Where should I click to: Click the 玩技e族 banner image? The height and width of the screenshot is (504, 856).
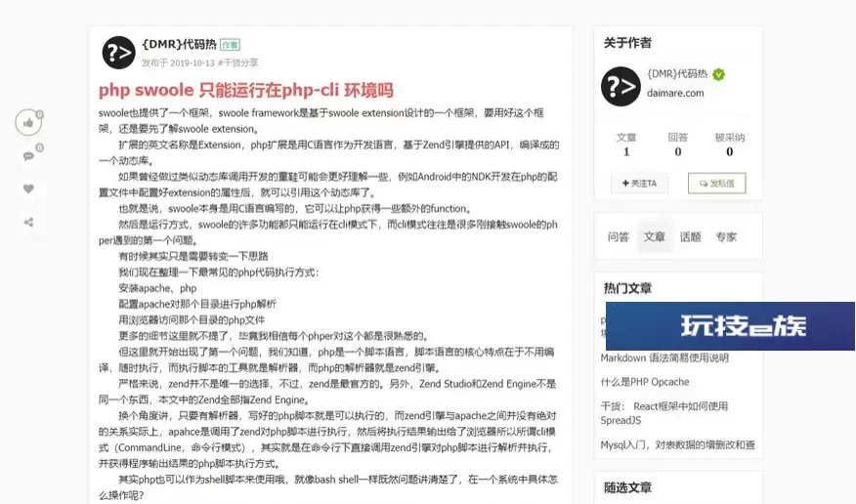(730, 326)
